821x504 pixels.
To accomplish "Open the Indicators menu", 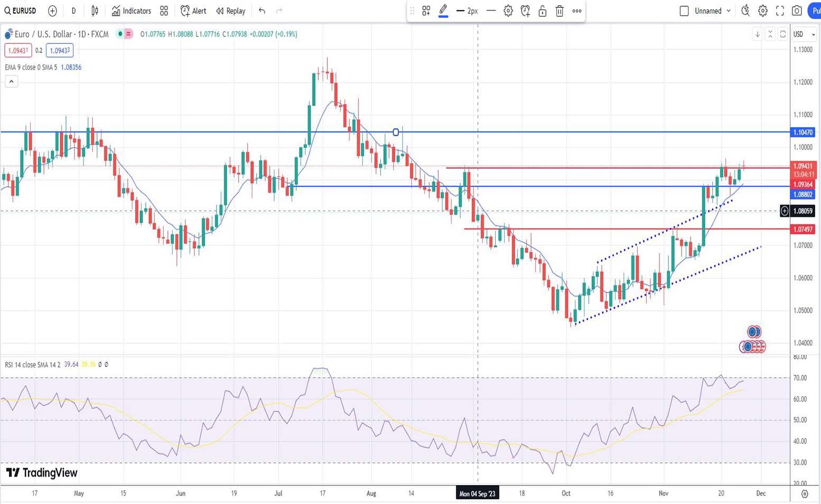I will 131,11.
